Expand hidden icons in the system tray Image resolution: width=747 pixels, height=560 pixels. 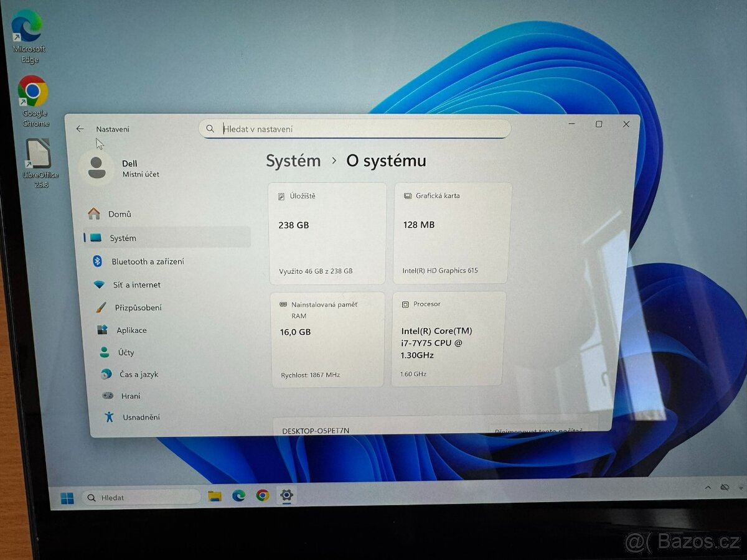point(708,488)
